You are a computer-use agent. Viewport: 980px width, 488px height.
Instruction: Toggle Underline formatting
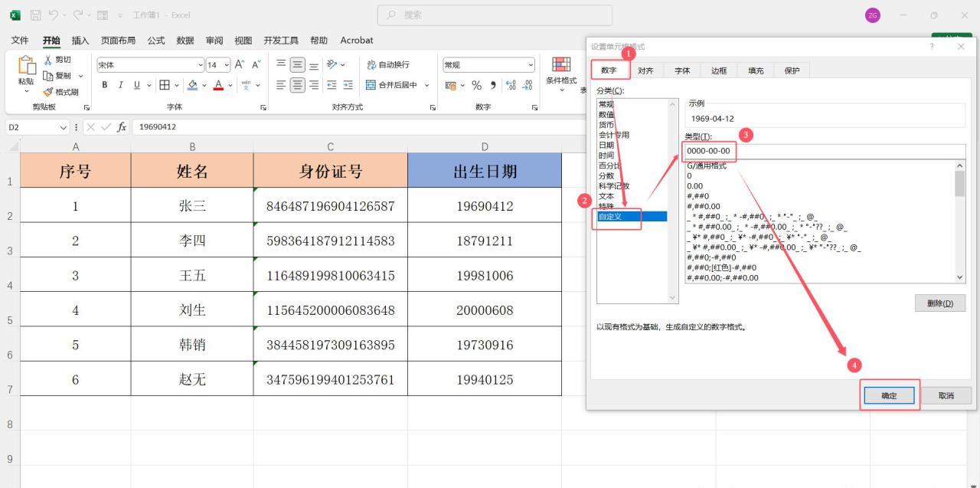(x=137, y=85)
